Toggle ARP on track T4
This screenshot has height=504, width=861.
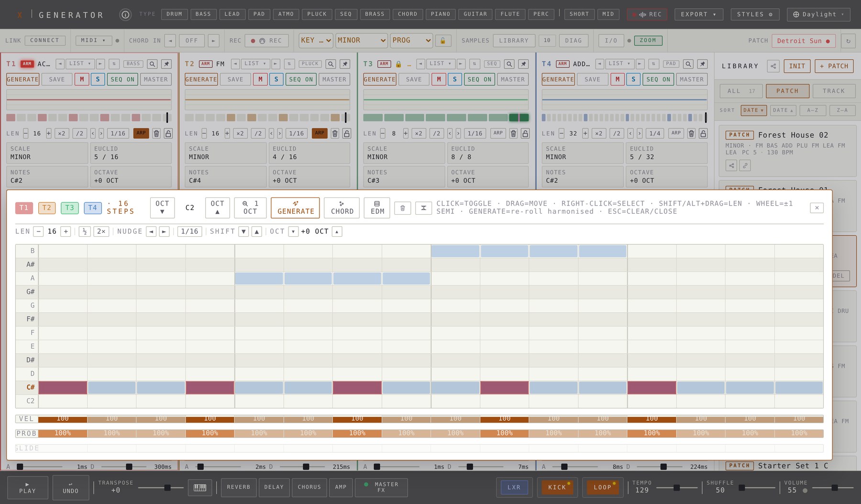[676, 133]
